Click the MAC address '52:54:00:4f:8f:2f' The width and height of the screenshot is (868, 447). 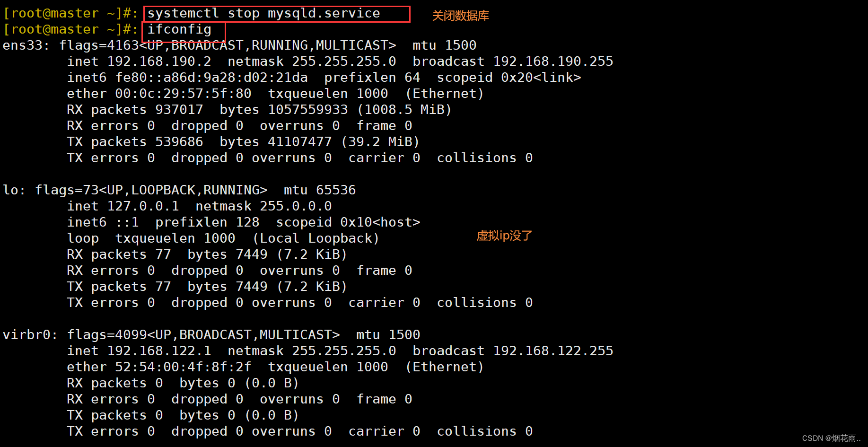click(x=183, y=368)
